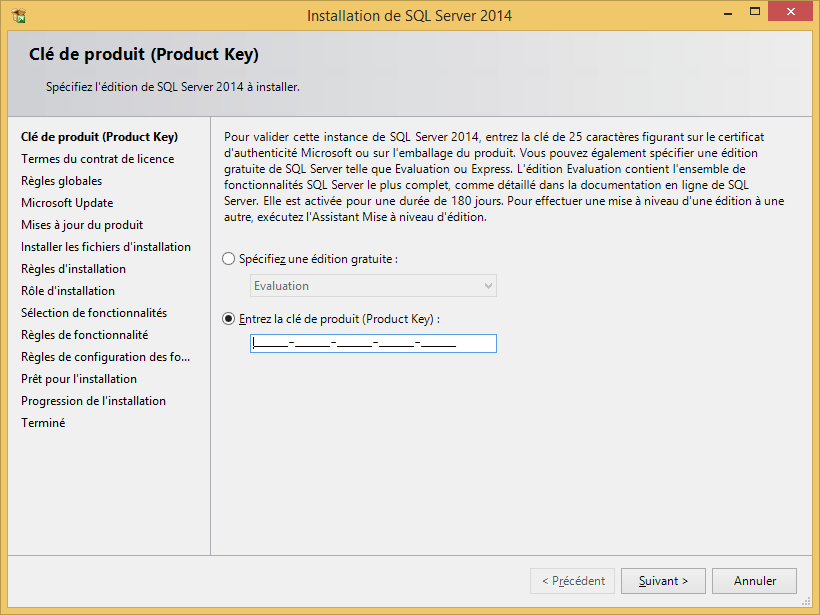Select the Clé de produit step
The image size is (820, 615).
pos(99,137)
